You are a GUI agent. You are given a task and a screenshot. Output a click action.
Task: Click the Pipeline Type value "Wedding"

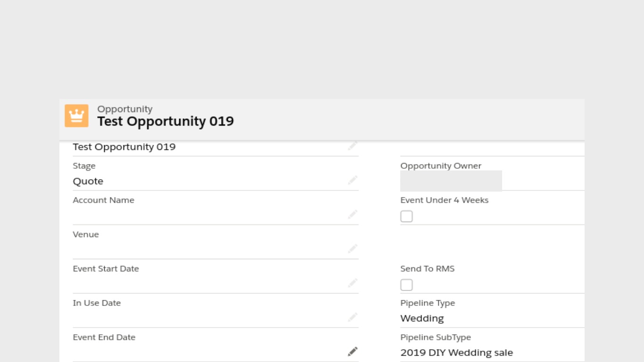coord(422,319)
